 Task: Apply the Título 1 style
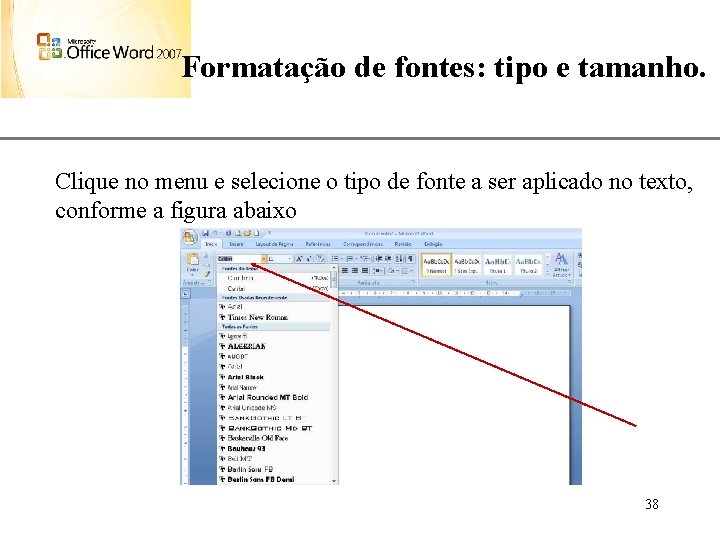(498, 265)
